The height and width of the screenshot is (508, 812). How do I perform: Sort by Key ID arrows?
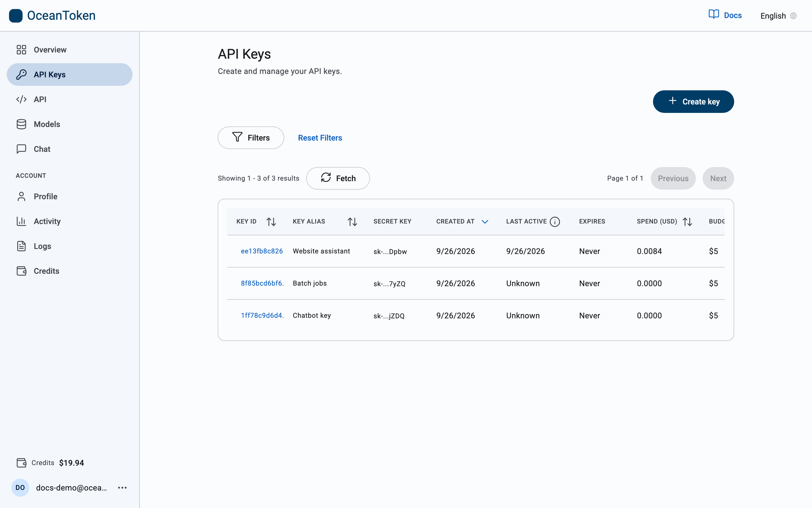[271, 222]
